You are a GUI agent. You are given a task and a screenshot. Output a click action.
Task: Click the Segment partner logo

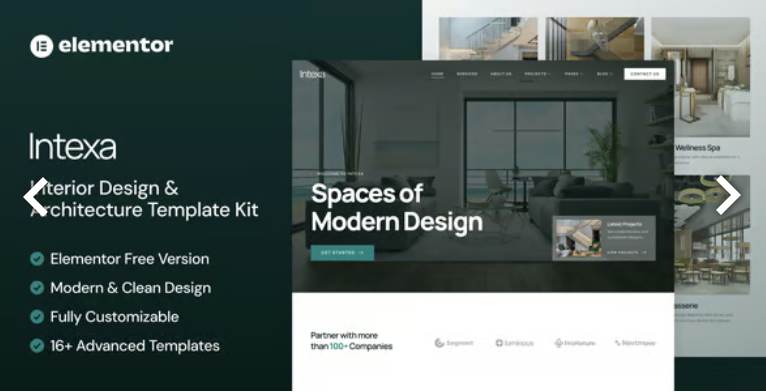pyautogui.click(x=454, y=343)
